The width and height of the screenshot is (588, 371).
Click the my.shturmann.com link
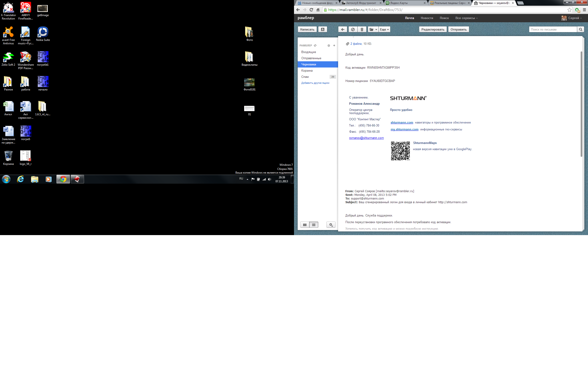coord(404,129)
